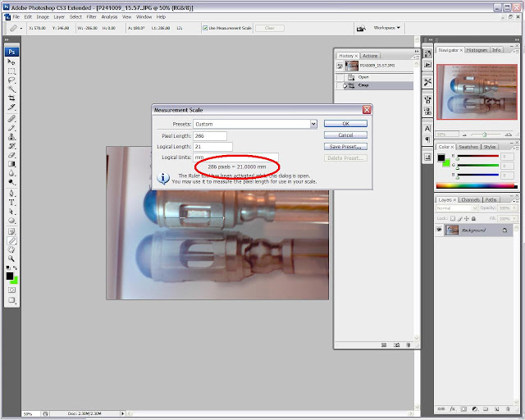Viewport: 525px width, 420px height.
Task: Select the Ruler tool in toolbox
Action: [x=11, y=240]
